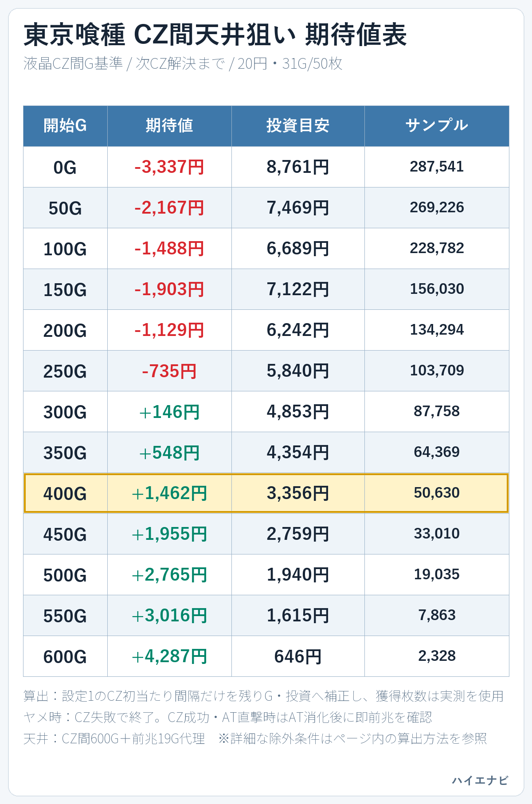This screenshot has width=532, height=804.
Task: Click the +1,462円 expected value
Action: click(169, 493)
